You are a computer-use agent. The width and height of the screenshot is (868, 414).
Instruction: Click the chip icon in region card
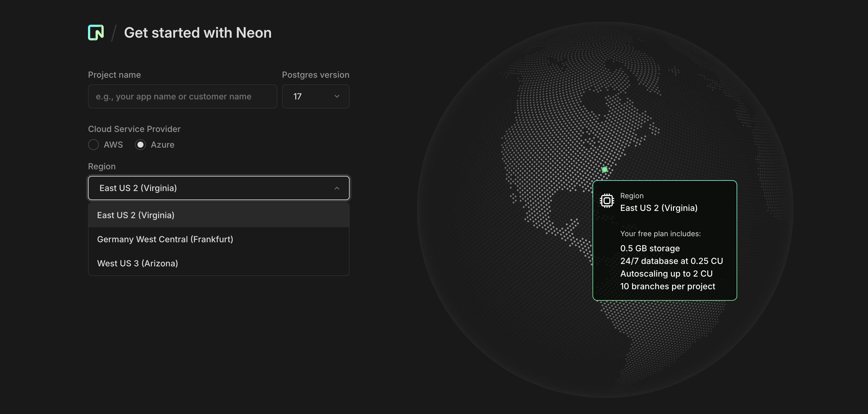(x=607, y=201)
